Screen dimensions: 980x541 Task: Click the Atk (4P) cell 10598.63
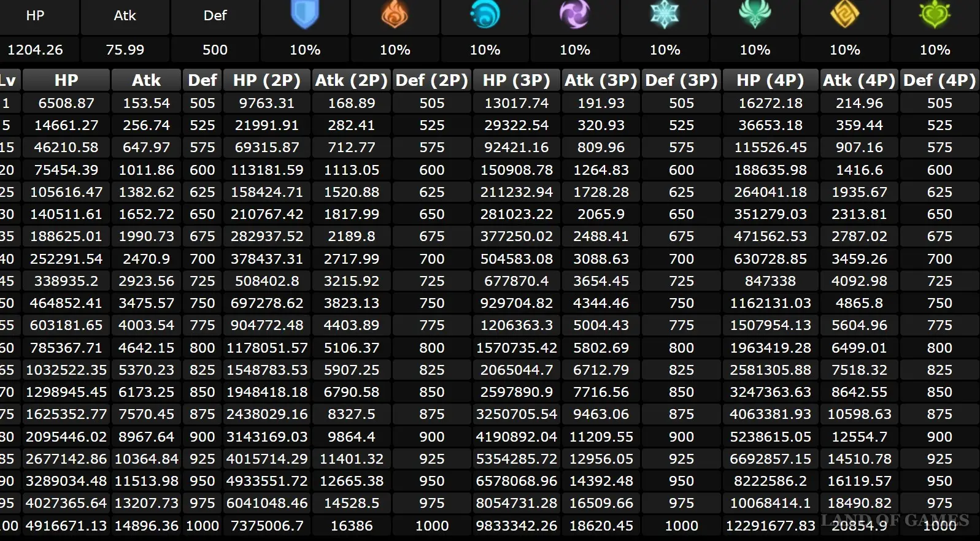[859, 415]
